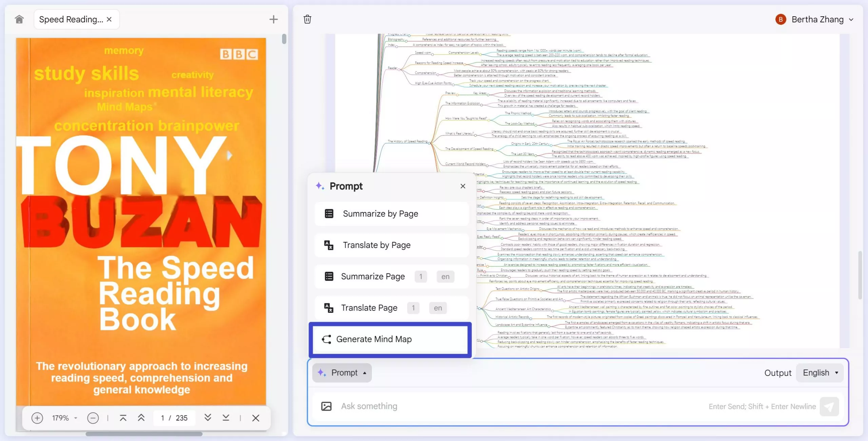Jump to last page of PDF
The width and height of the screenshot is (868, 441).
pos(226,418)
